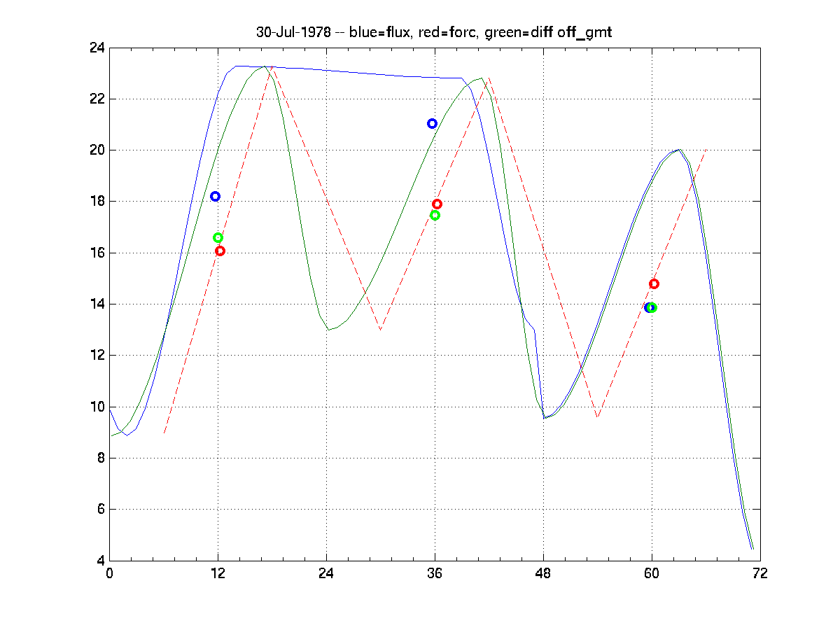Click the red circle marker near x=60
The image size is (840, 630).
click(654, 284)
